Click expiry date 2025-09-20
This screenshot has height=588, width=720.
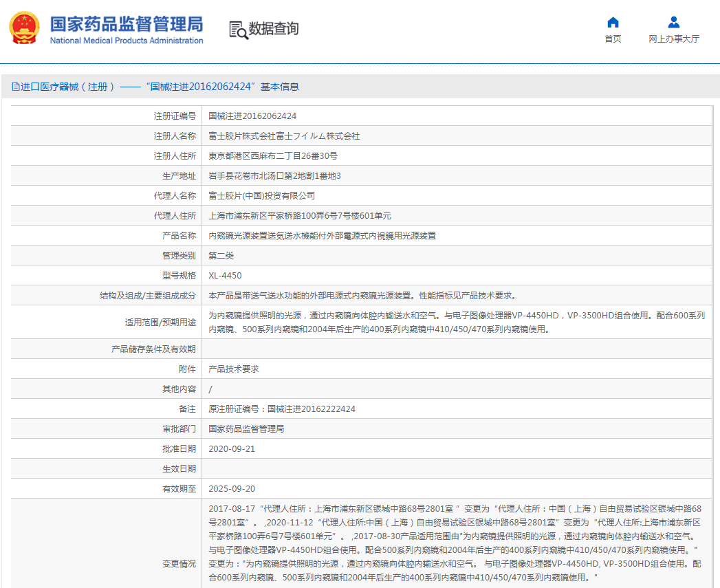(x=232, y=489)
